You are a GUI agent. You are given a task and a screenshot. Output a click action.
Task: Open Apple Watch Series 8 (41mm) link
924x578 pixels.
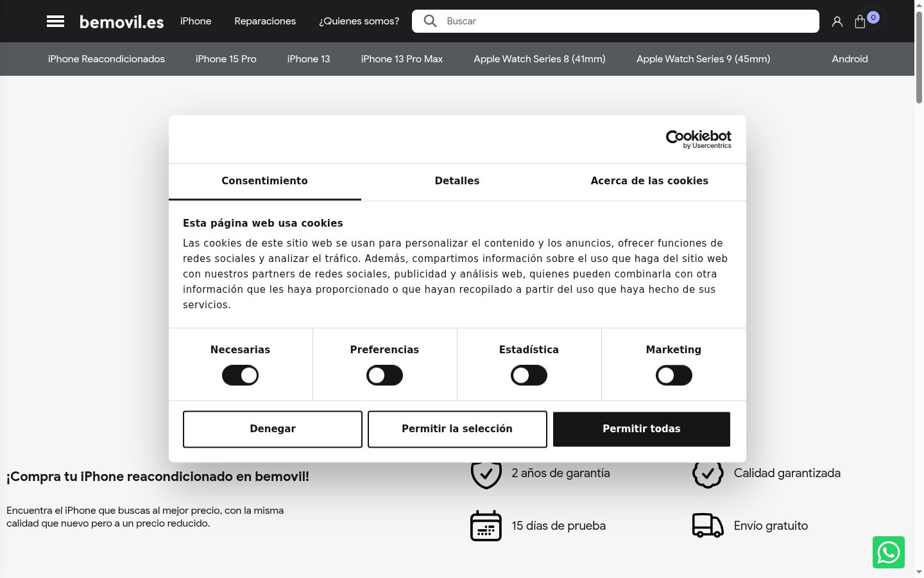tap(540, 59)
